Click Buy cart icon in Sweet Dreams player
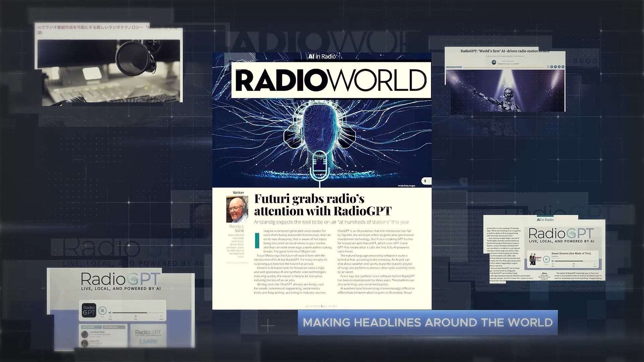 574,264
